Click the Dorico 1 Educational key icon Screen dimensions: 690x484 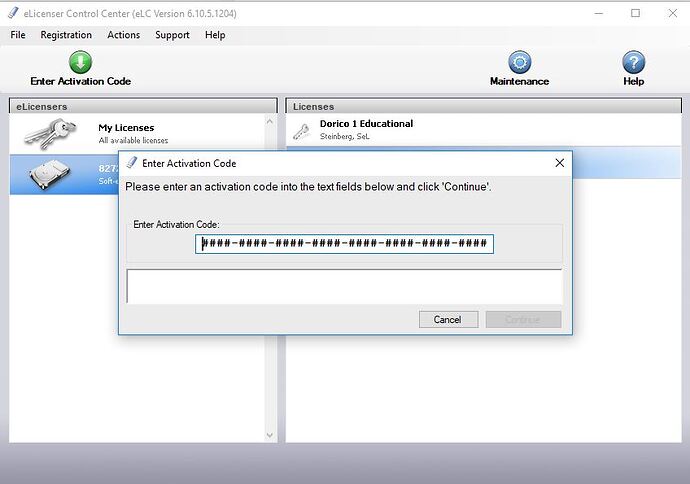302,131
